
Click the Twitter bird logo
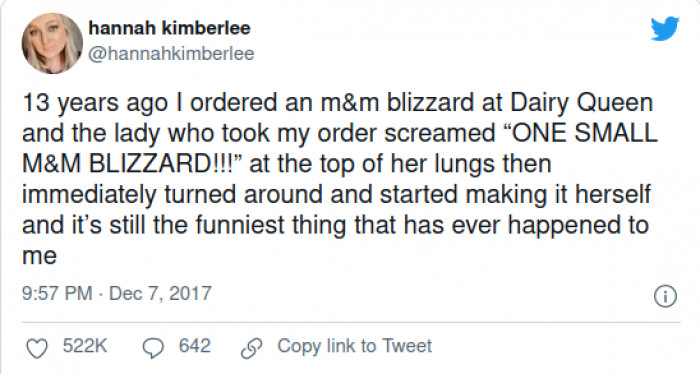(x=665, y=29)
